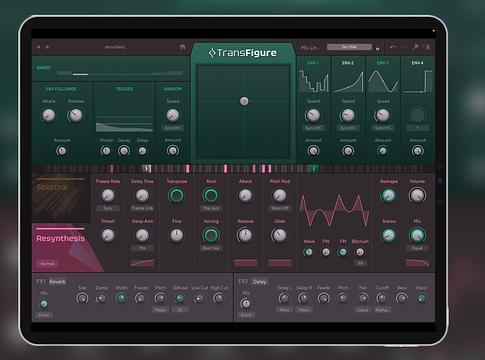Open the sync dropdown under Random Speed
This screenshot has width=485, height=360.
[173, 128]
